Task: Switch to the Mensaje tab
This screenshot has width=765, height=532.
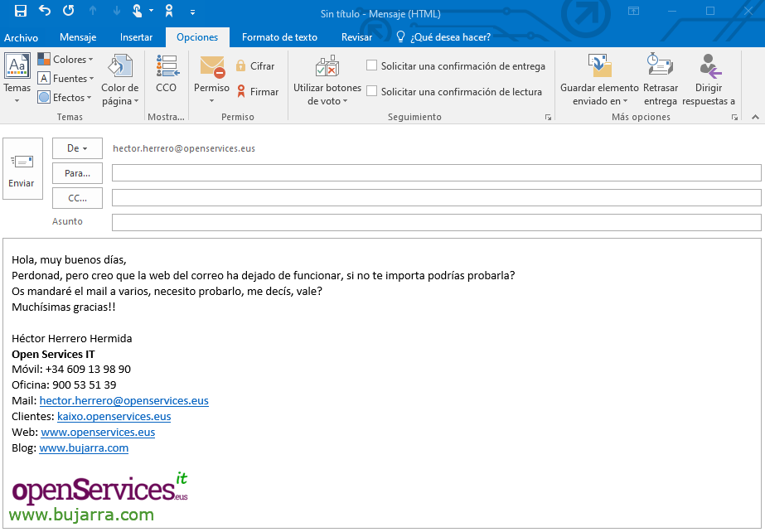Action: 78,37
